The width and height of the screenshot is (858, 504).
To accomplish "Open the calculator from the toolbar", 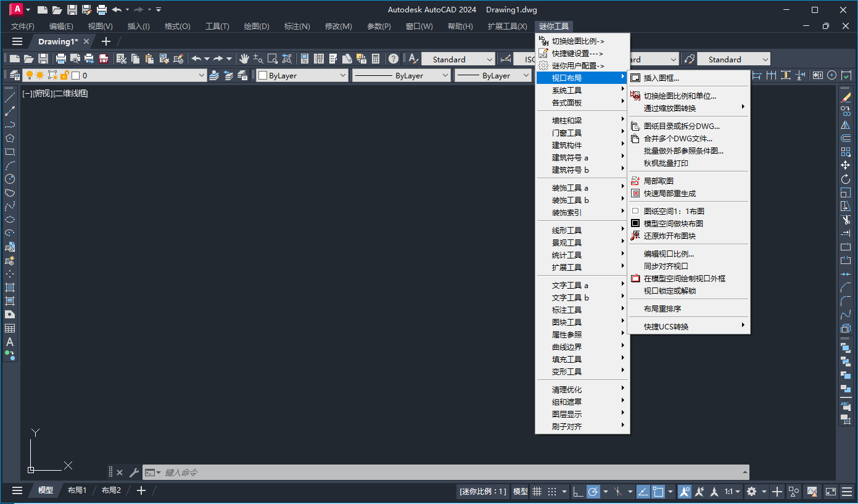I will tap(375, 59).
